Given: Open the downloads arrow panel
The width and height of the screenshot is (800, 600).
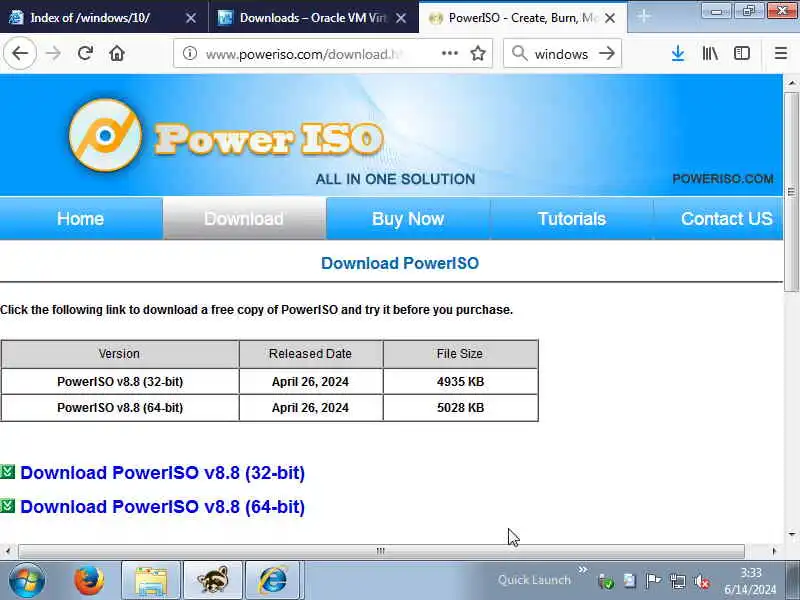Looking at the screenshot, I should point(678,53).
